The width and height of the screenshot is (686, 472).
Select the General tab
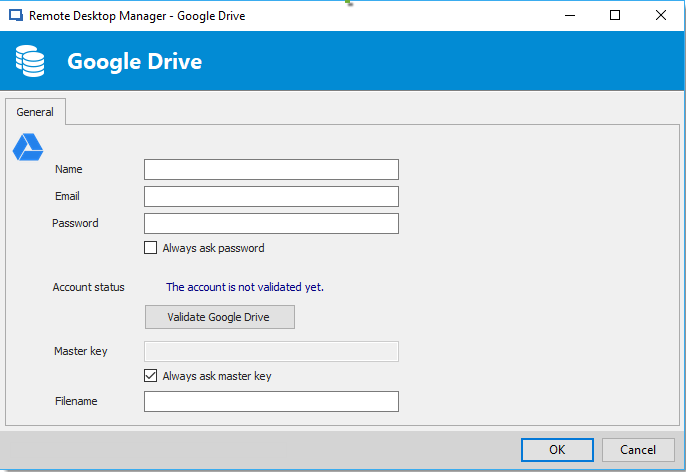(35, 112)
